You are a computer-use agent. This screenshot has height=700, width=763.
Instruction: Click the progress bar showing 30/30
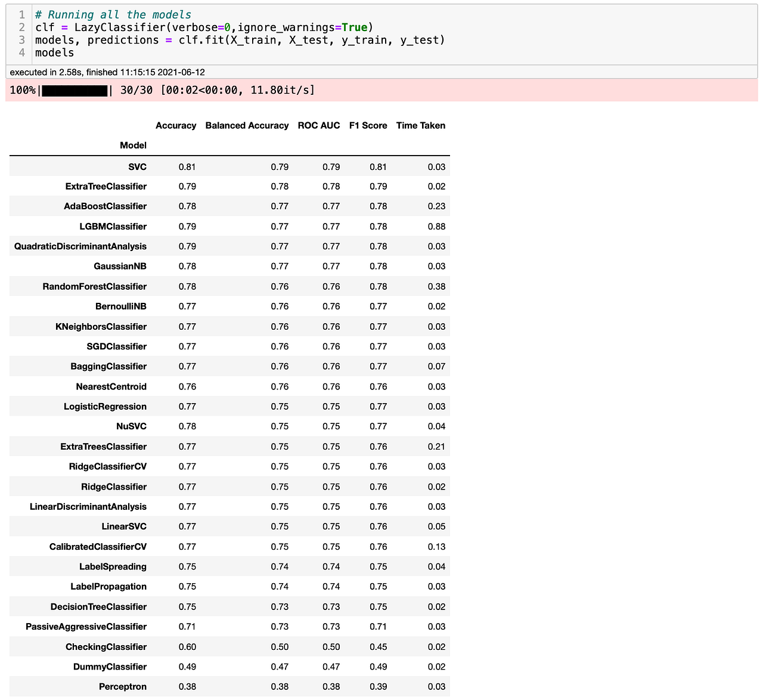coord(75,90)
